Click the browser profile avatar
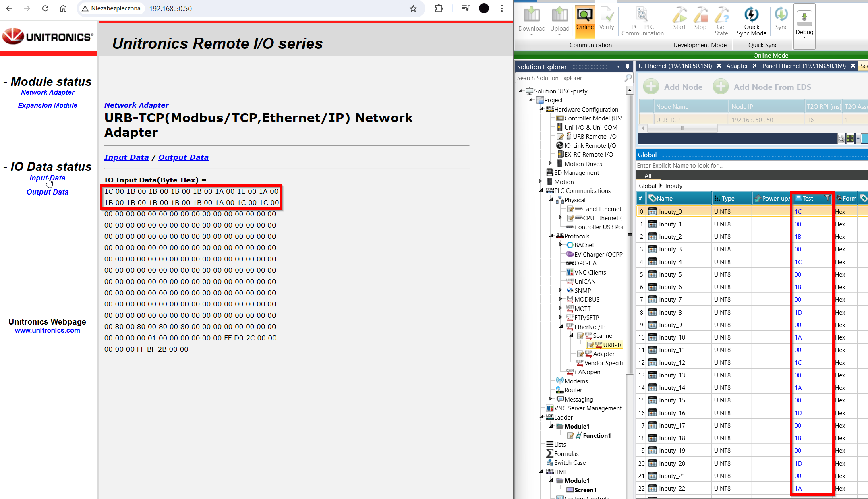The width and height of the screenshot is (868, 499). pyautogui.click(x=484, y=8)
